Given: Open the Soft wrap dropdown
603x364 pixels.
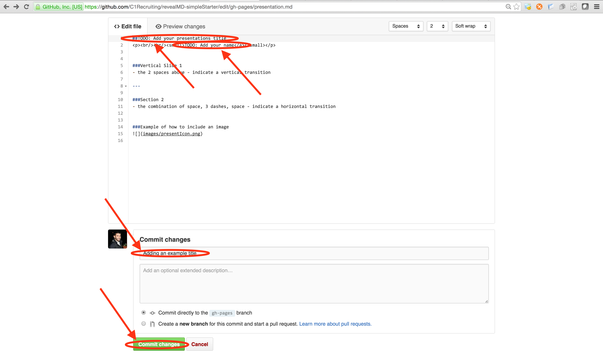Looking at the screenshot, I should tap(471, 26).
